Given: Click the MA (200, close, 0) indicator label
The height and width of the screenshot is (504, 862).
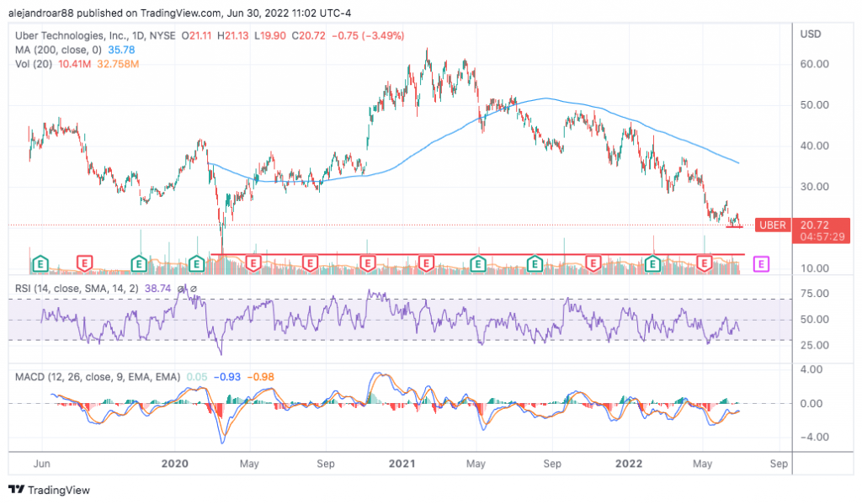Looking at the screenshot, I should 58,50.
